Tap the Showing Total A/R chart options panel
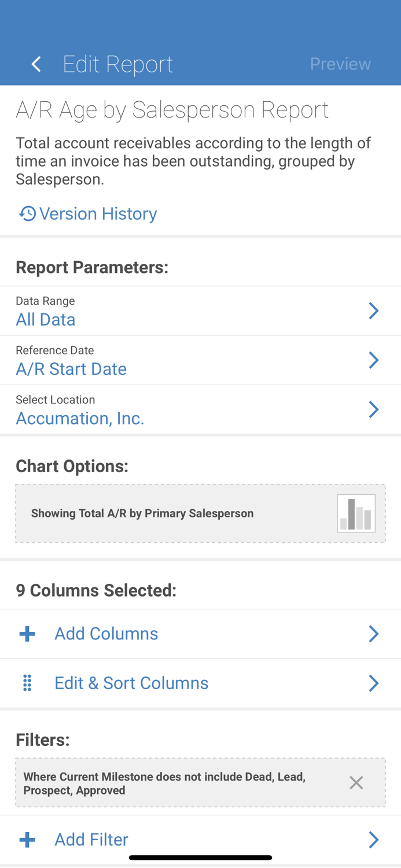Screen dimensions: 401x868 click(200, 513)
